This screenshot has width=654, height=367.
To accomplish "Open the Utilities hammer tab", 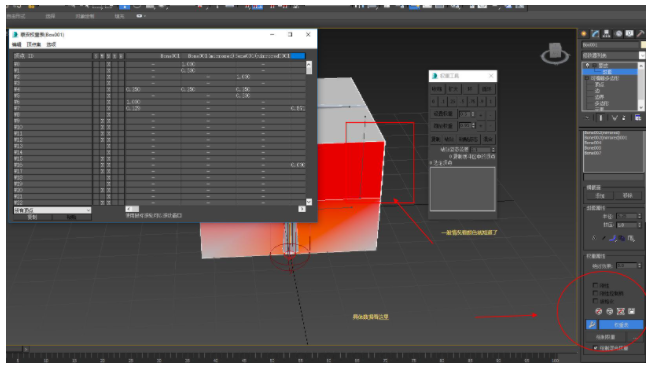I will (x=640, y=34).
